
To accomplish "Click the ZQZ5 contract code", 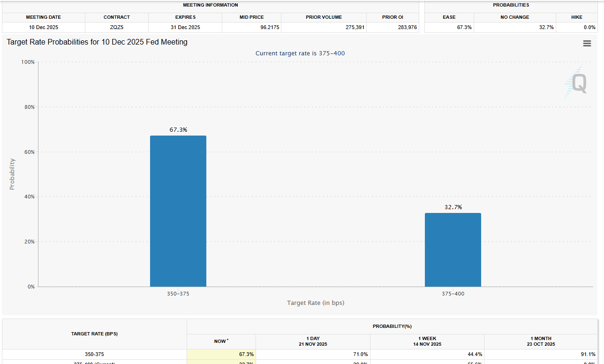I will 116,27.
